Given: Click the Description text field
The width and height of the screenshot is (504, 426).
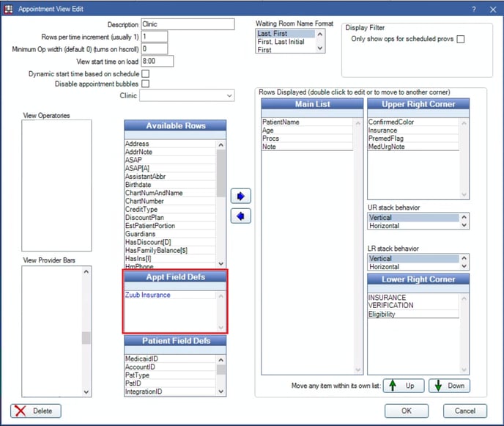Looking at the screenshot, I should point(187,24).
